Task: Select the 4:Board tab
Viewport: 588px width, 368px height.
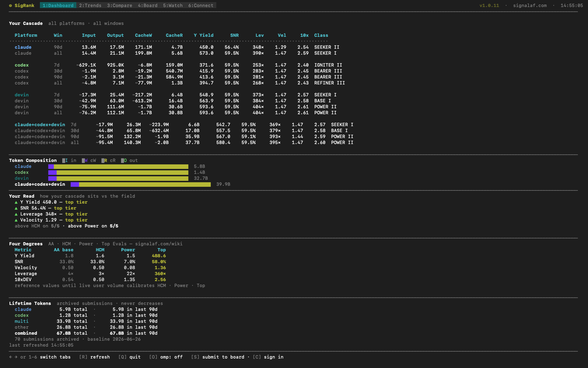Action: point(148,6)
